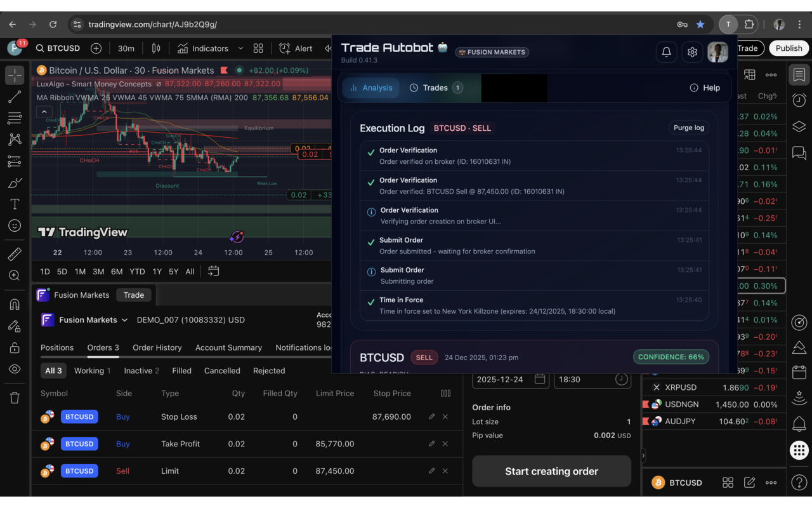This screenshot has width=812, height=508.
Task: Filter orders by Working
Action: (x=93, y=371)
